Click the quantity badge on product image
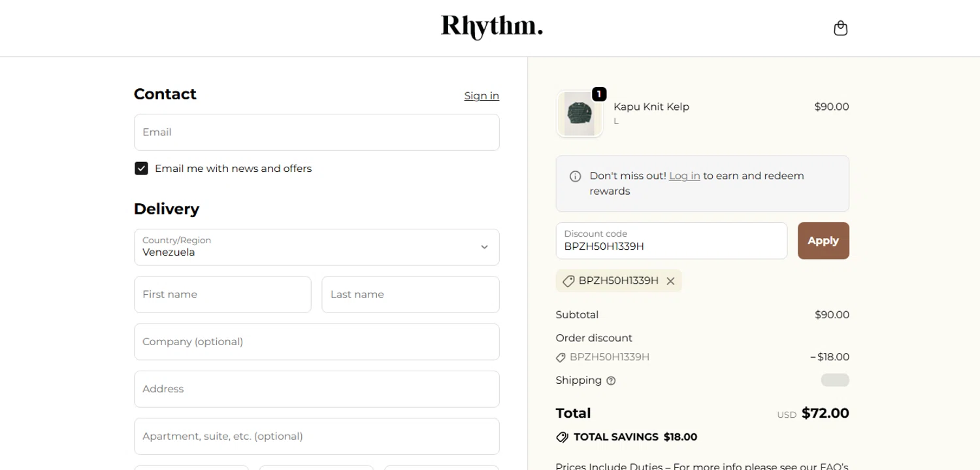This screenshot has width=980, height=470. pyautogui.click(x=599, y=94)
